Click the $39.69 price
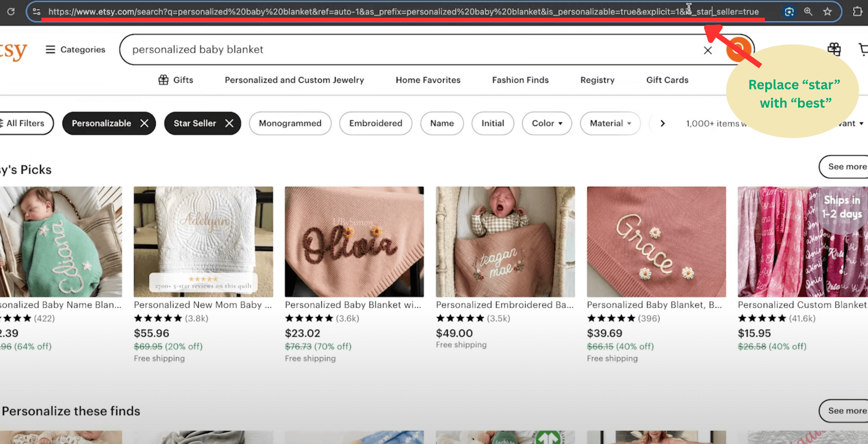868x444 pixels. [605, 333]
